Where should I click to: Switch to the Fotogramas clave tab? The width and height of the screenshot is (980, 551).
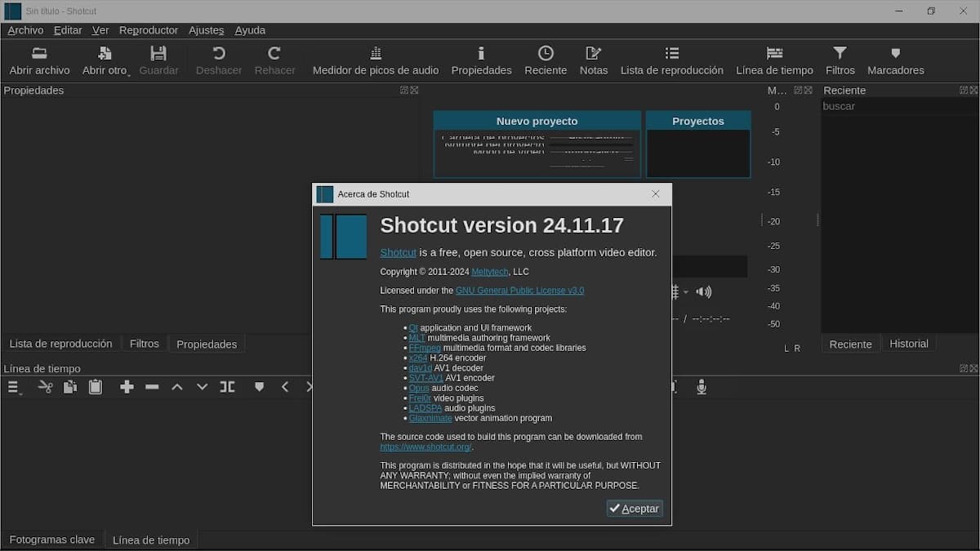pos(52,540)
